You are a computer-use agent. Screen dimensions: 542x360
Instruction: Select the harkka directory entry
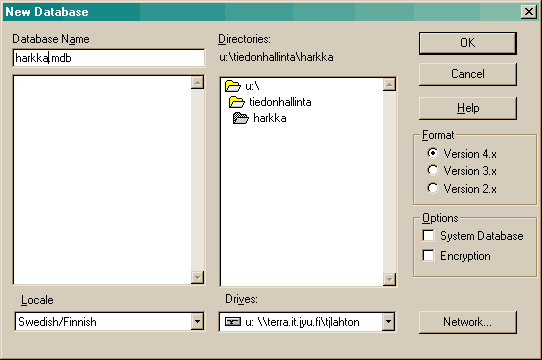point(260,118)
